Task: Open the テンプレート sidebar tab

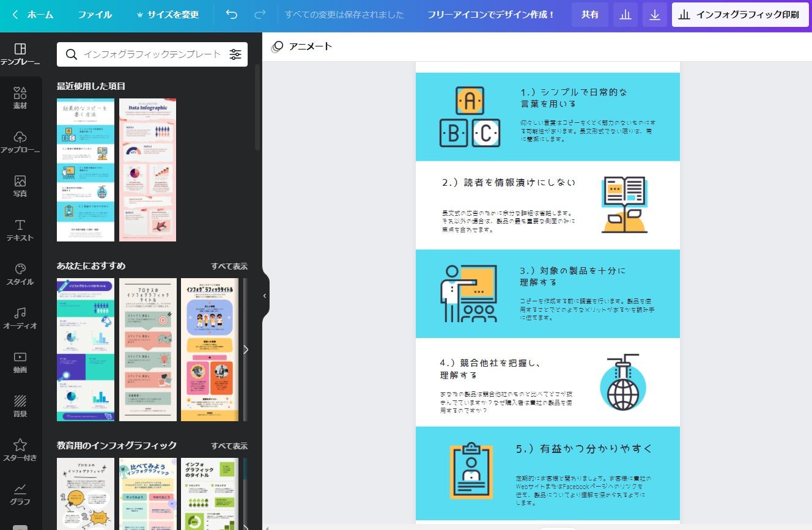Action: click(21, 54)
